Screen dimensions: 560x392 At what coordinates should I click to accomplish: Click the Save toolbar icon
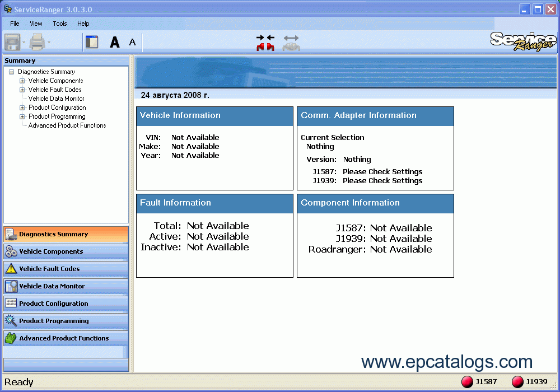tap(12, 42)
